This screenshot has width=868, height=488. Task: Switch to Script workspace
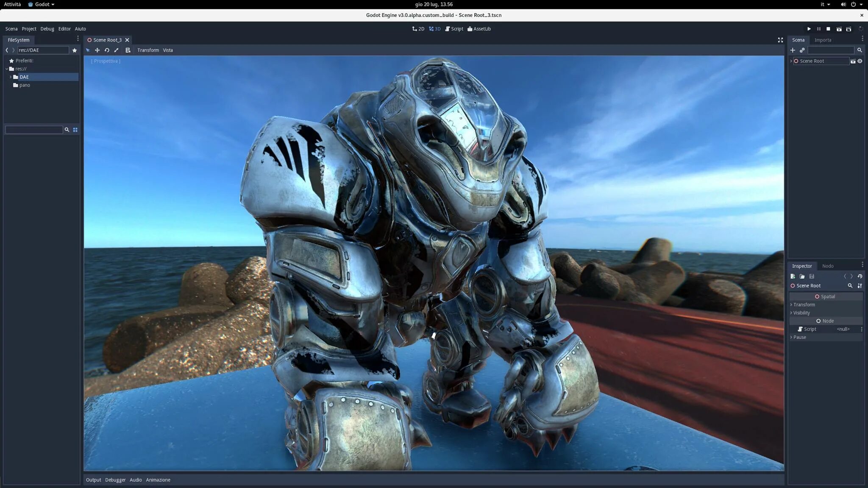pos(454,29)
